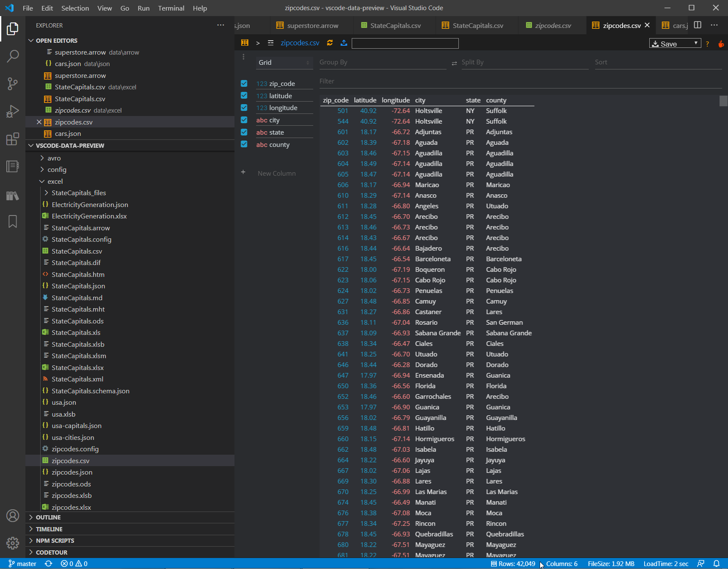Click New Column to add a column

276,173
